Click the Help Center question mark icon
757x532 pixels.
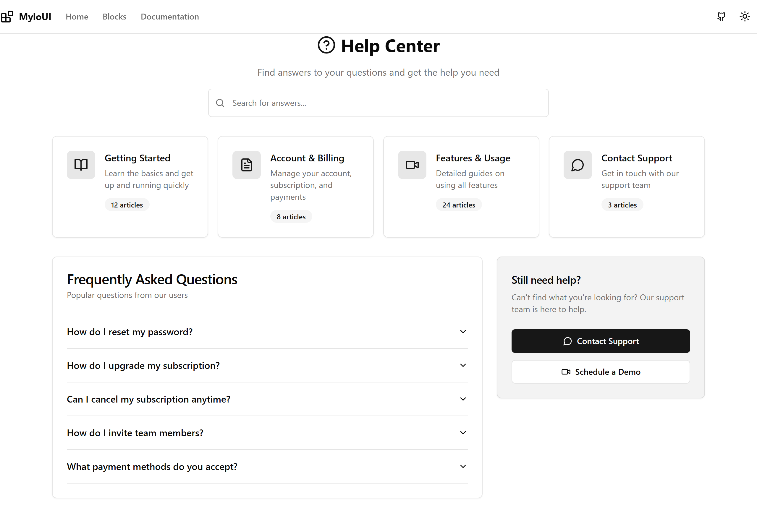pos(326,45)
